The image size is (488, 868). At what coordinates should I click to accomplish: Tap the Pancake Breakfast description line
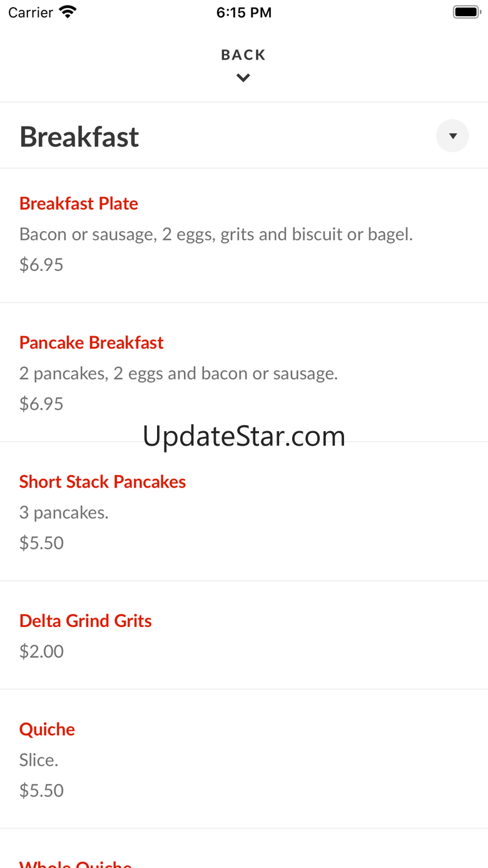(x=178, y=374)
